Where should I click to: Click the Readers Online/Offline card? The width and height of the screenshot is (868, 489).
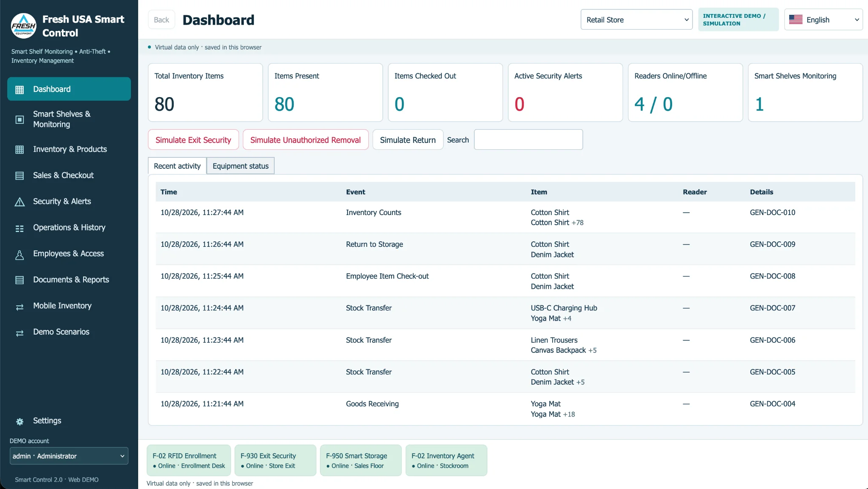pyautogui.click(x=685, y=92)
